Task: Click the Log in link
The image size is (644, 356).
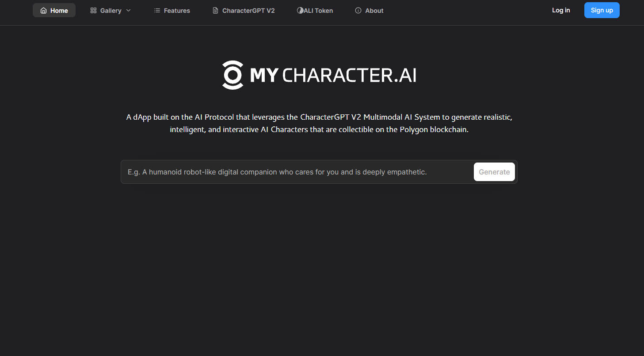Action: [560, 10]
